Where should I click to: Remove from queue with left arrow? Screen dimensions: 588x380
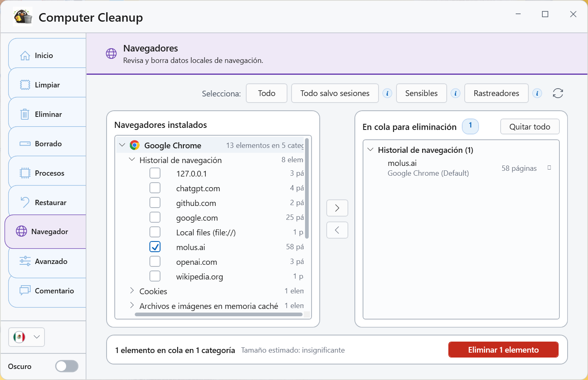(x=337, y=230)
